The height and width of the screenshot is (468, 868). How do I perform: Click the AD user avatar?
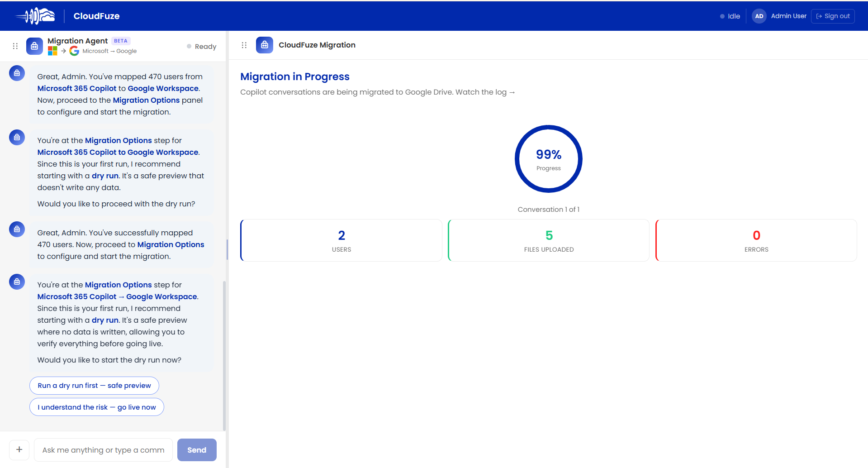tap(759, 16)
